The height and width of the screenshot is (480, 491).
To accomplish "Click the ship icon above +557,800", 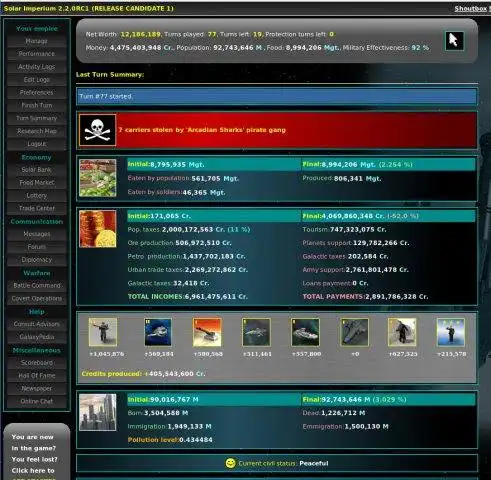I will [305, 332].
